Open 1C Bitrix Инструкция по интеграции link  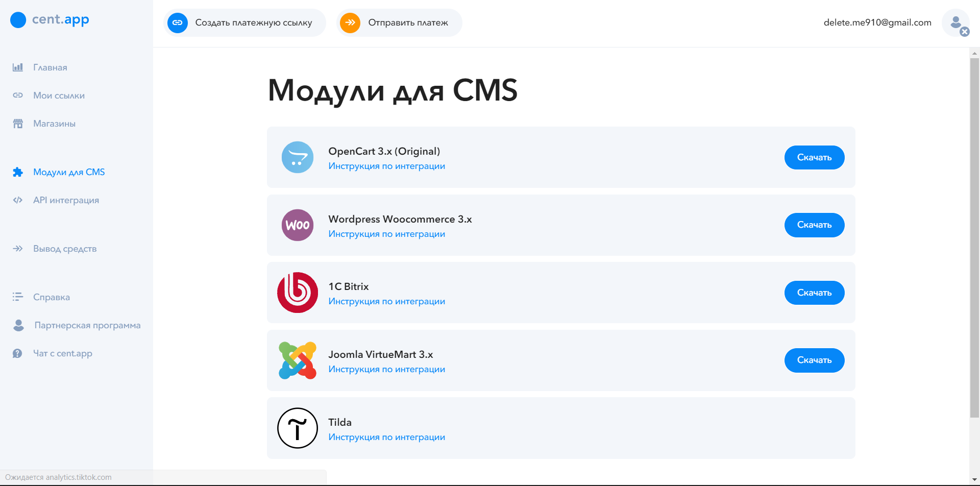[x=386, y=301]
